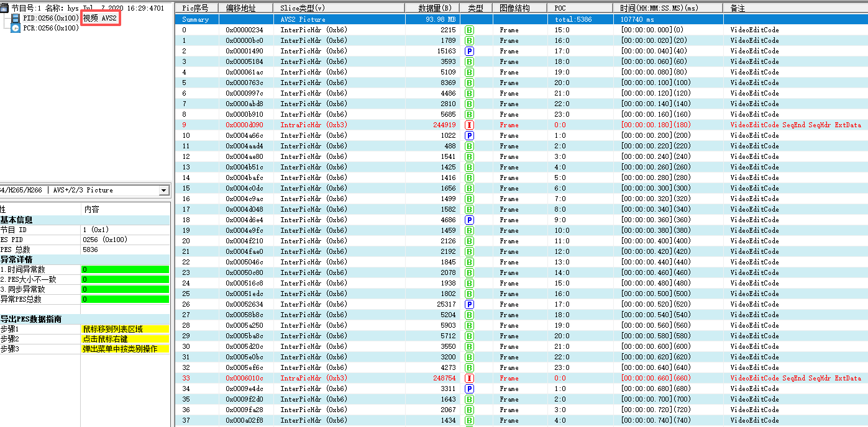Click the B frame icon in Pic row 20
This screenshot has width=868, height=427.
click(x=470, y=241)
